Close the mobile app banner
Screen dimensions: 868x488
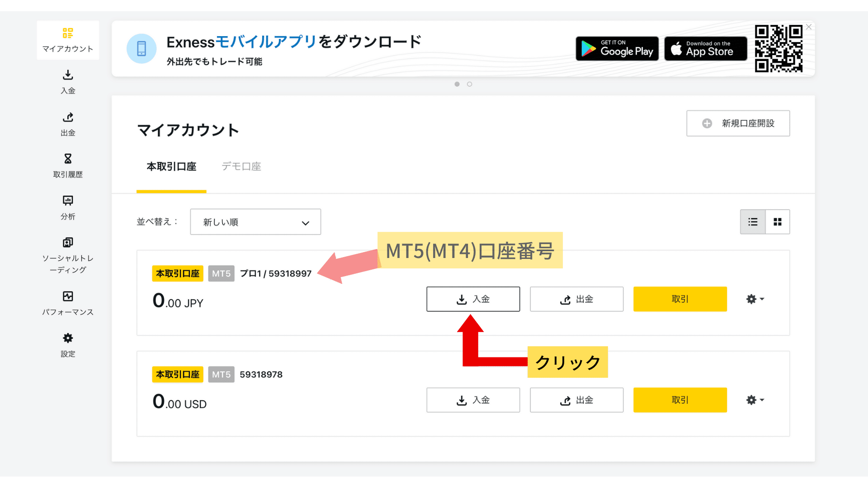(x=809, y=27)
